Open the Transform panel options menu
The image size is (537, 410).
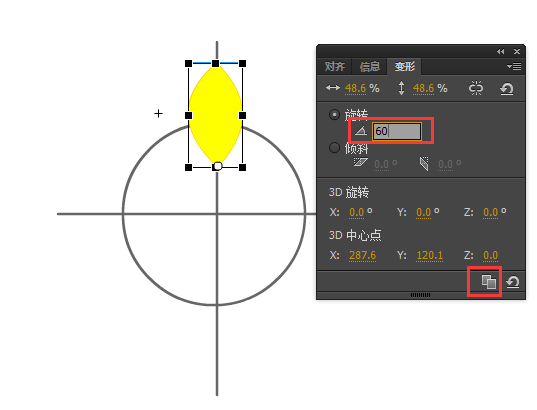[514, 66]
